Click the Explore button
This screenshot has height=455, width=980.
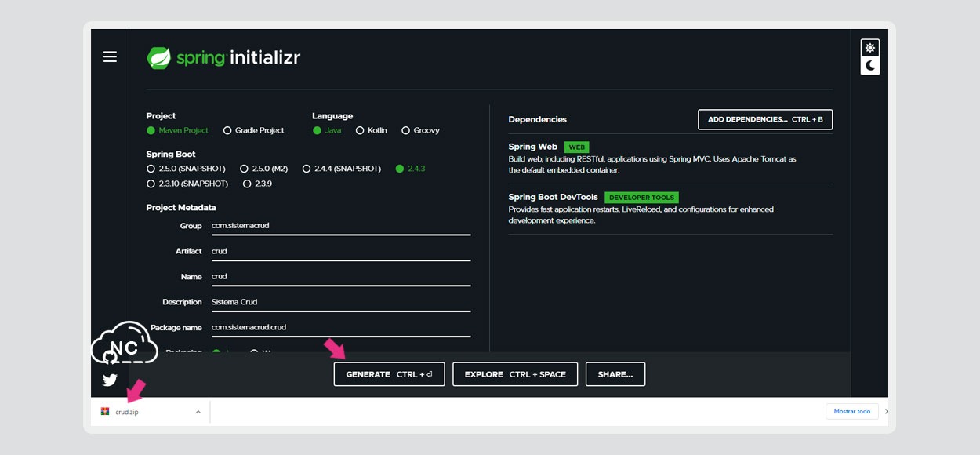click(515, 374)
